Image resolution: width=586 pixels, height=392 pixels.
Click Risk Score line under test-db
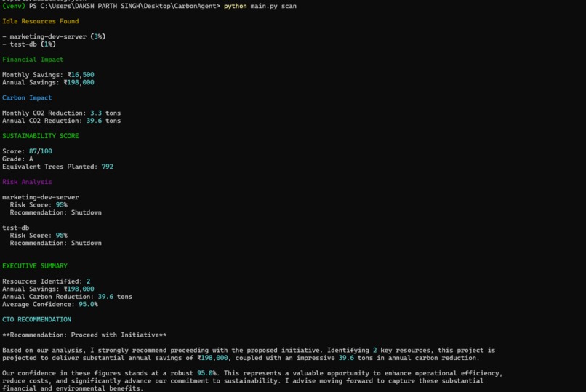click(x=39, y=236)
